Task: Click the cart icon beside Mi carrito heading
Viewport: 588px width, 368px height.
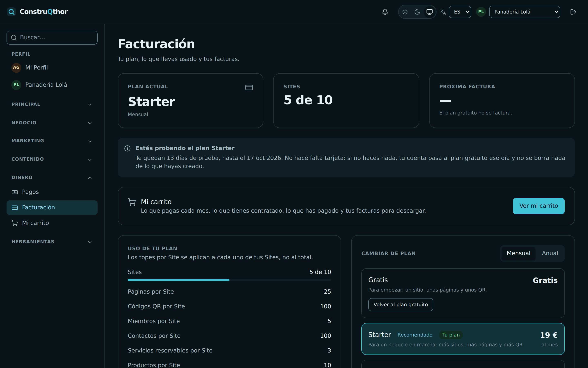Action: pos(132,202)
